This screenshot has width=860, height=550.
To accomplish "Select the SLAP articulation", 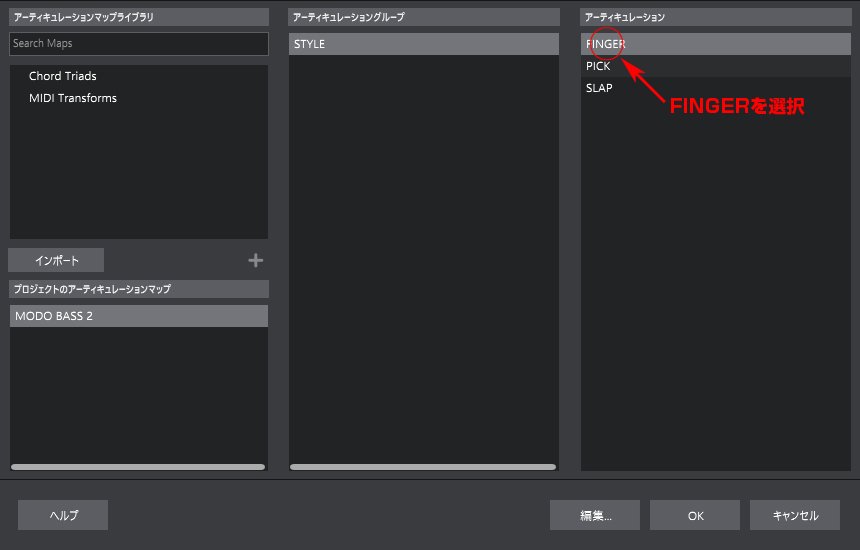I will (716, 88).
